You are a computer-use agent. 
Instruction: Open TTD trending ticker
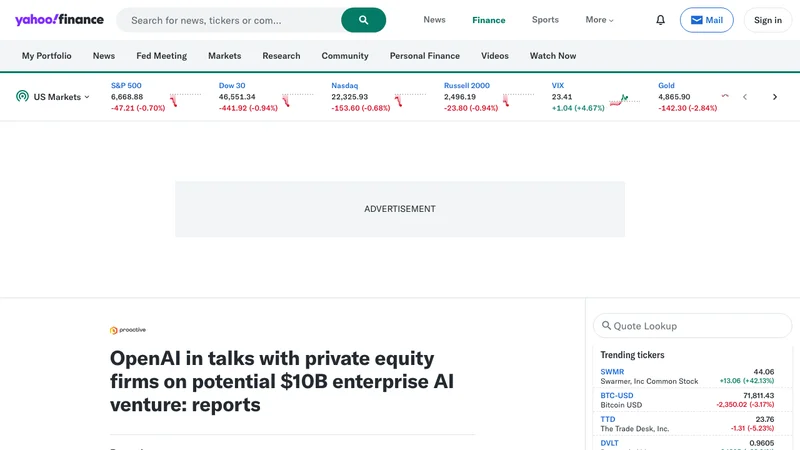[608, 419]
